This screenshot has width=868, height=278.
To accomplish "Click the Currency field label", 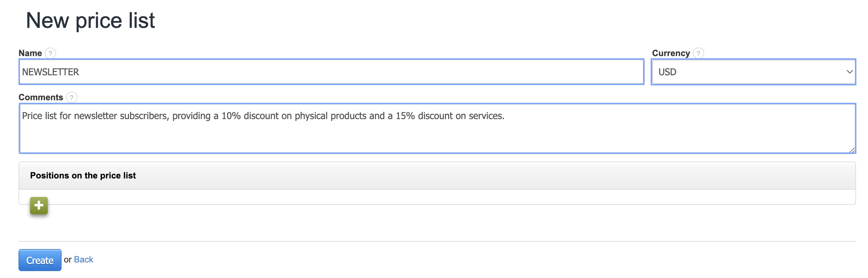I will (x=671, y=53).
